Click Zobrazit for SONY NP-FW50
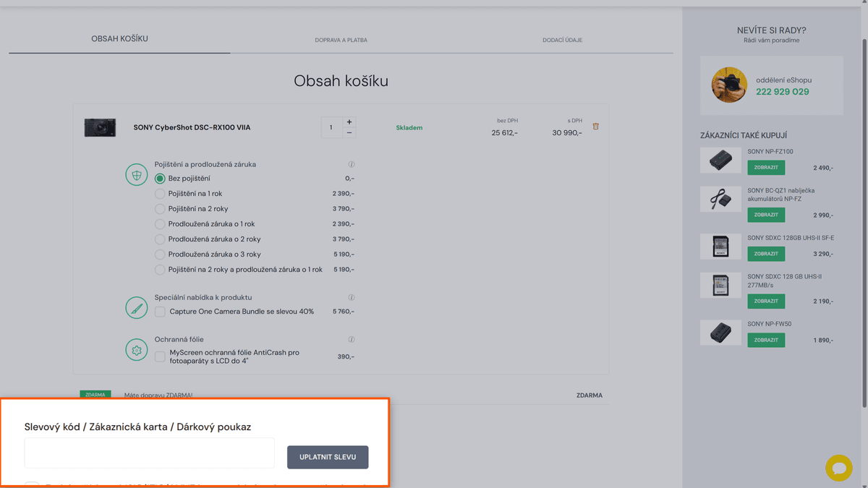The image size is (868, 488). pos(766,340)
